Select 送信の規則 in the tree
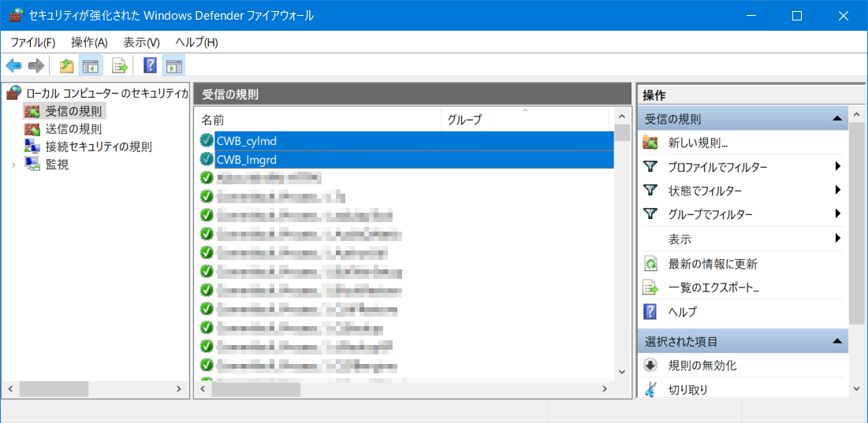868x423 pixels. 73,129
